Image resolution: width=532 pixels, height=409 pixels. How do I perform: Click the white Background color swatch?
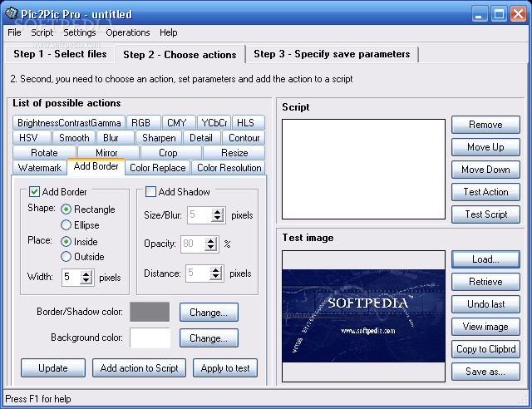pyautogui.click(x=150, y=338)
